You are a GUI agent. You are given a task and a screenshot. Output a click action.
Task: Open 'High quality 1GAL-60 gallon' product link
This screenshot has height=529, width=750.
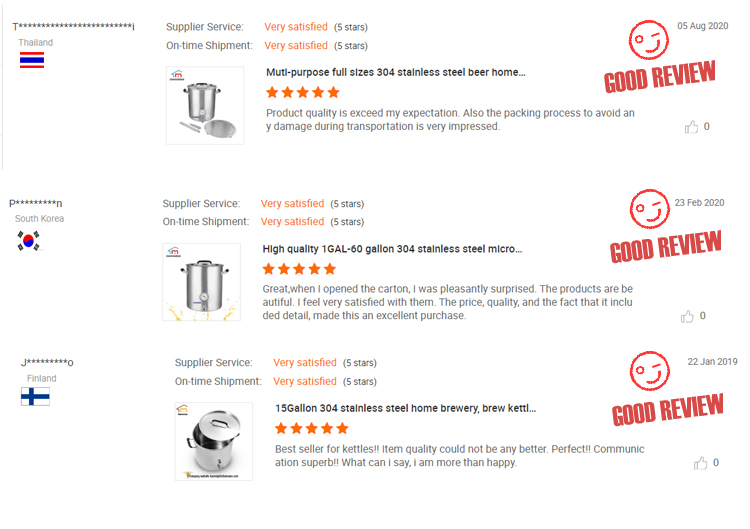[392, 249]
